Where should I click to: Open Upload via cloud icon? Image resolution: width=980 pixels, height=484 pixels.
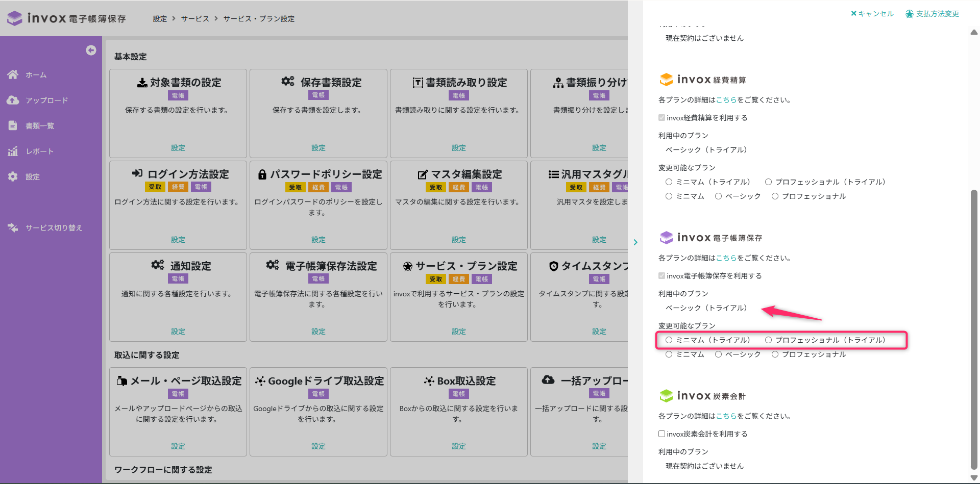[13, 100]
